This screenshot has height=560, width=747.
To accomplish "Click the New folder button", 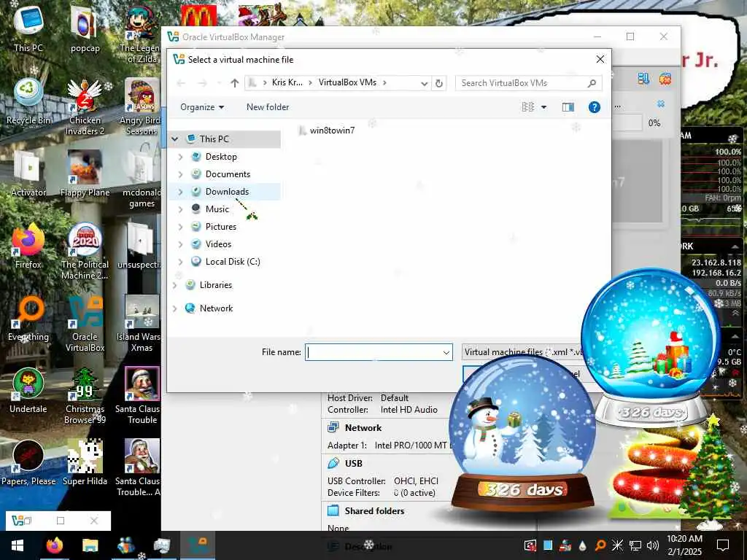I will click(x=267, y=107).
